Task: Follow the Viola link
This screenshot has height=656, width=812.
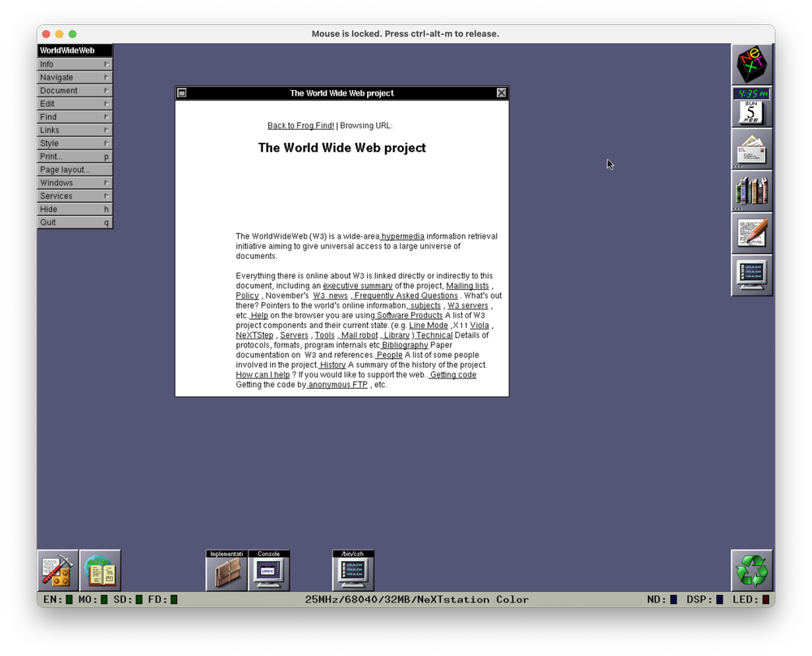Action: pyautogui.click(x=479, y=325)
